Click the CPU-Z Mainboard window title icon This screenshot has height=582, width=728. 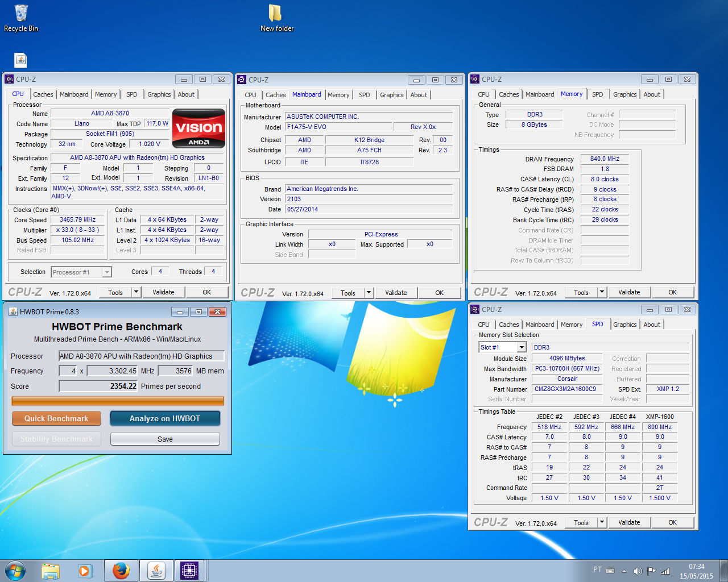pyautogui.click(x=242, y=80)
